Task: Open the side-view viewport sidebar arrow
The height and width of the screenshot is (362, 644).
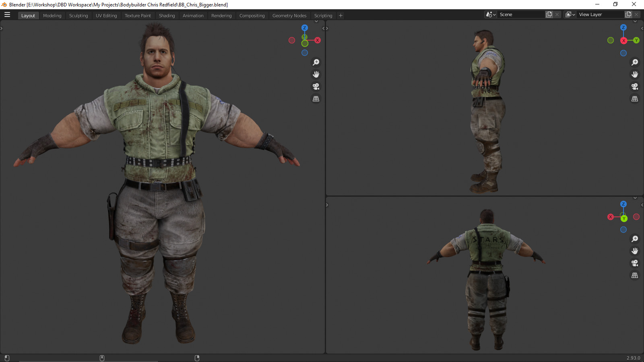Action: pyautogui.click(x=642, y=29)
